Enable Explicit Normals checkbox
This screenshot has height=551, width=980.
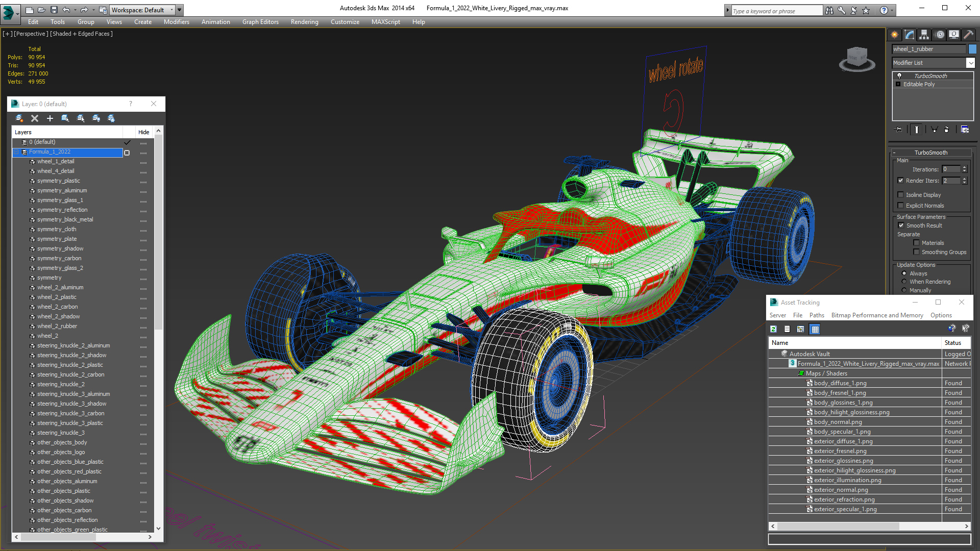coord(901,206)
